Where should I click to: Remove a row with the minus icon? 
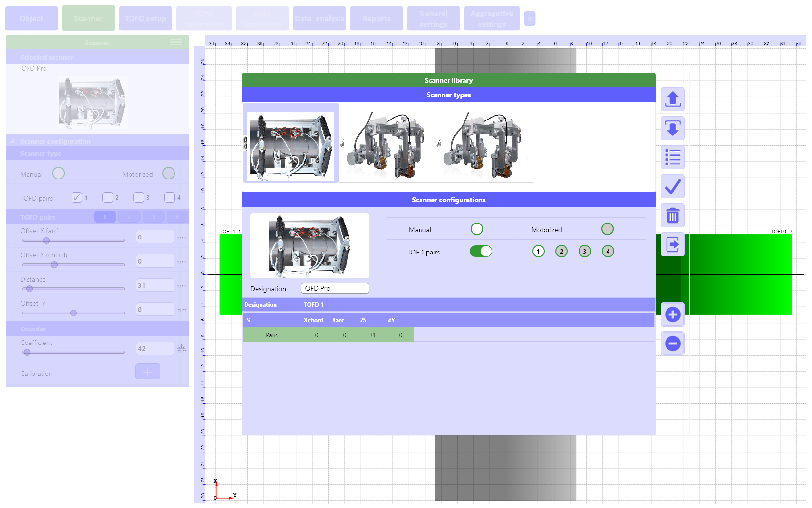click(672, 344)
